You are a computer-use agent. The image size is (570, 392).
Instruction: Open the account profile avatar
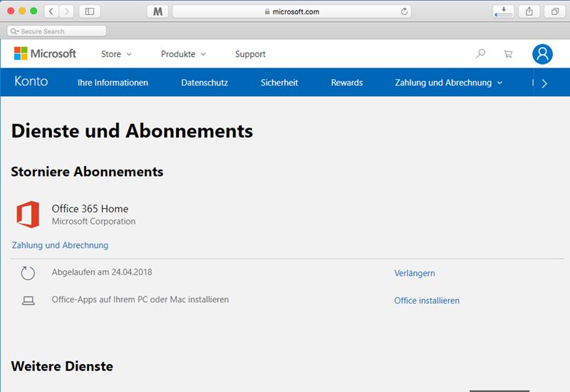542,54
